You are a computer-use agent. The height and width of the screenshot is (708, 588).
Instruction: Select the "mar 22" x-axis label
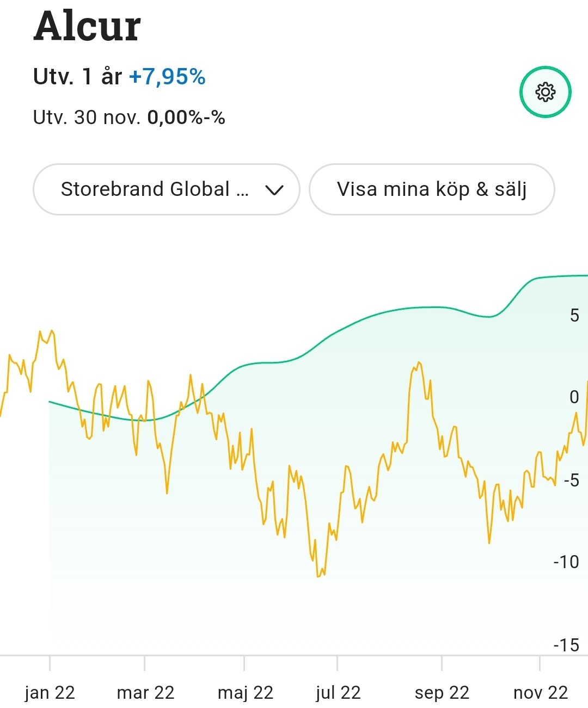(x=145, y=692)
